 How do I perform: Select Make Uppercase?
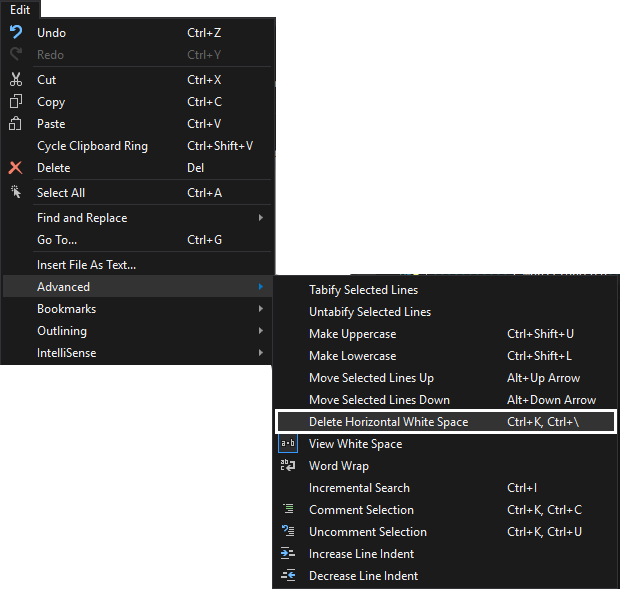[x=352, y=334]
